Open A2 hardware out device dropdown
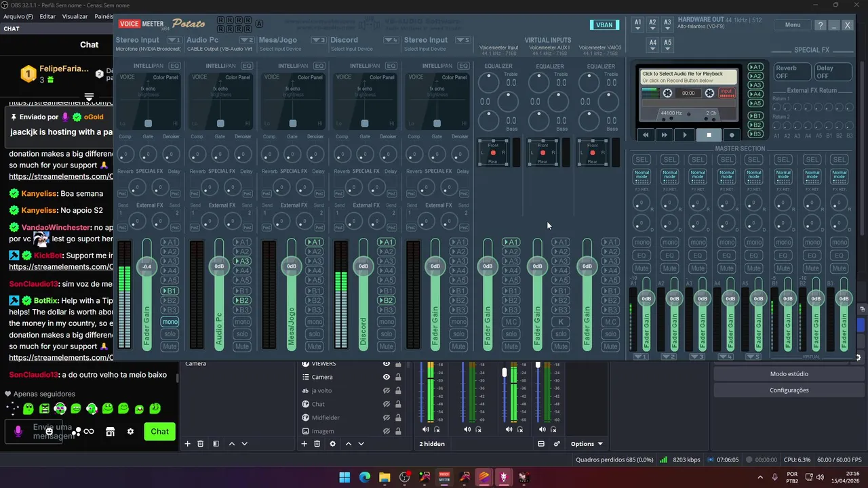Viewport: 868px width, 488px height. click(652, 25)
